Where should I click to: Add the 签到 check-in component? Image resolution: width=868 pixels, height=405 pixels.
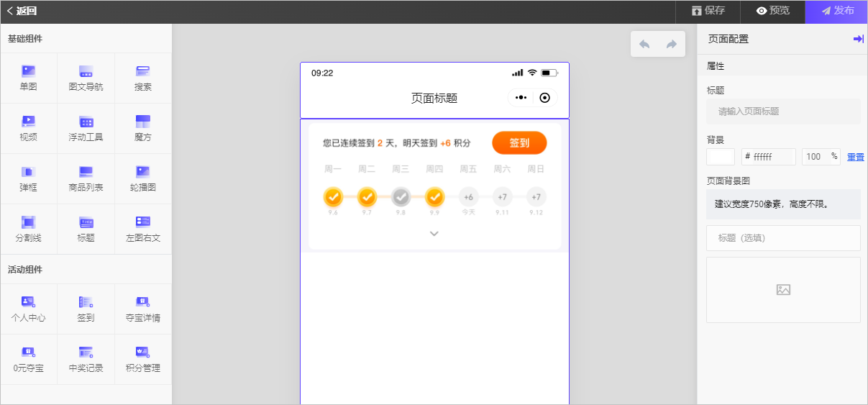[86, 309]
